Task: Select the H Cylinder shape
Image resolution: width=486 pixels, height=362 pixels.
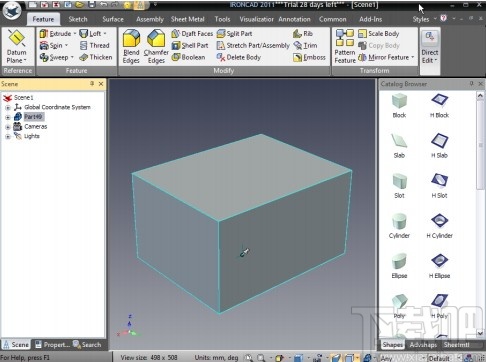Action: click(x=439, y=226)
